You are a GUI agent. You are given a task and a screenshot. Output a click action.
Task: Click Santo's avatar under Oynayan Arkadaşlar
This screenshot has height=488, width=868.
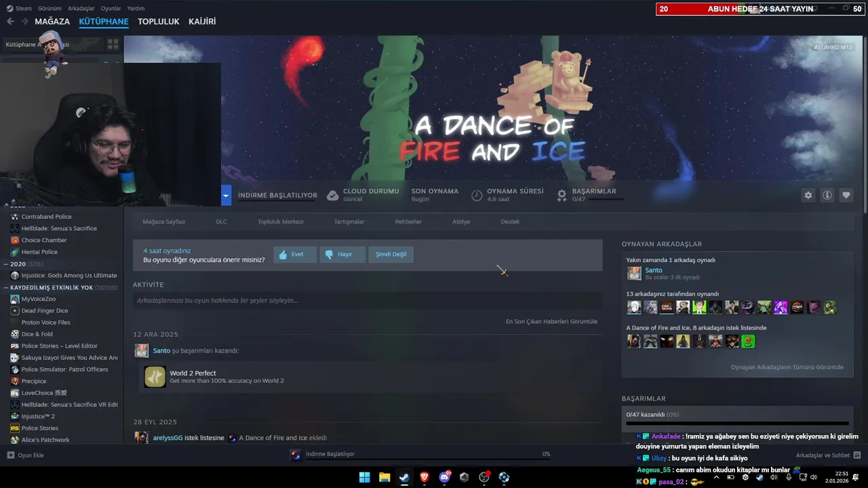pos(634,273)
